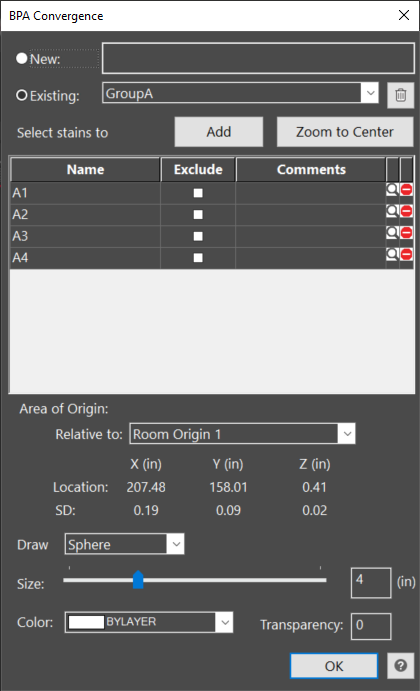This screenshot has height=691, width=420.
Task: Click the Add button
Action: point(219,132)
